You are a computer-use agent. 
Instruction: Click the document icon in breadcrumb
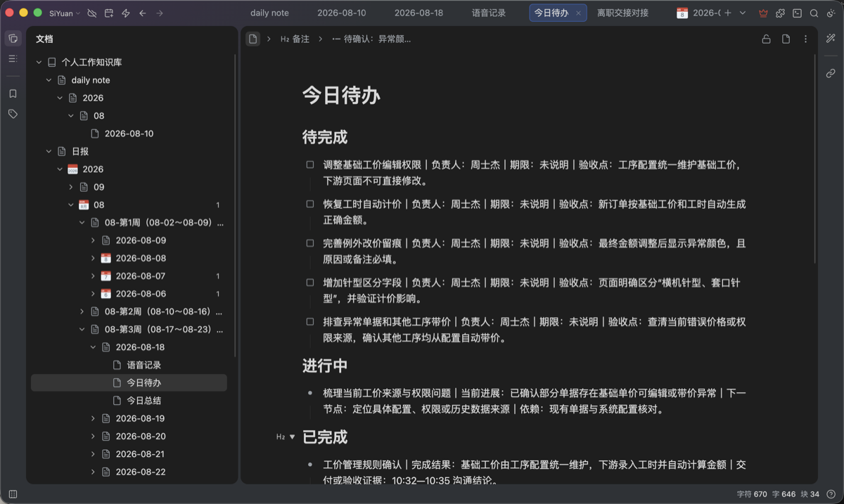tap(253, 39)
